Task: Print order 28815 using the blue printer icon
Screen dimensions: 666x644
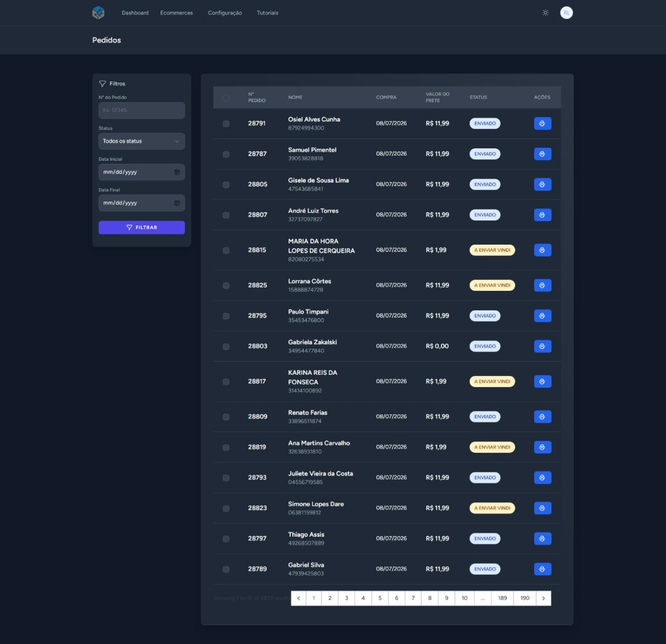Action: [x=542, y=250]
